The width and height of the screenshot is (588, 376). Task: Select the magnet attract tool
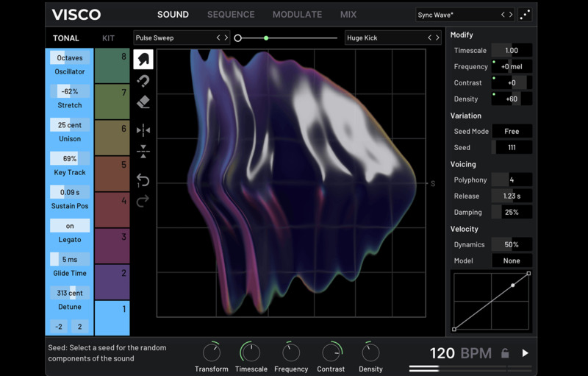pos(143,81)
